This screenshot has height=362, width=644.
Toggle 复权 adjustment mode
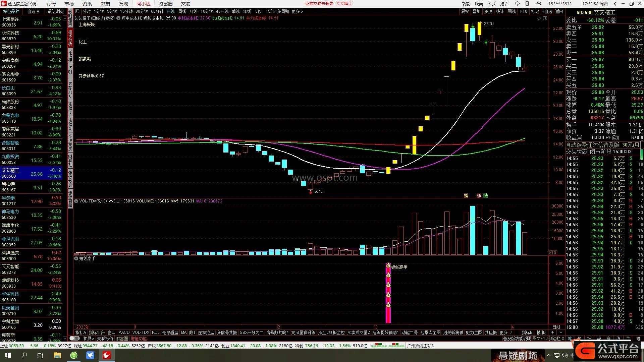[x=465, y=11]
